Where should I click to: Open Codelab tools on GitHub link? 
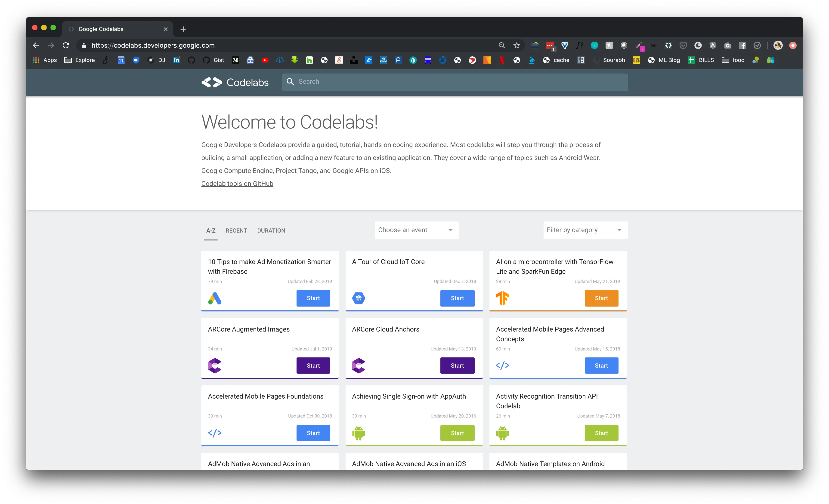237,184
